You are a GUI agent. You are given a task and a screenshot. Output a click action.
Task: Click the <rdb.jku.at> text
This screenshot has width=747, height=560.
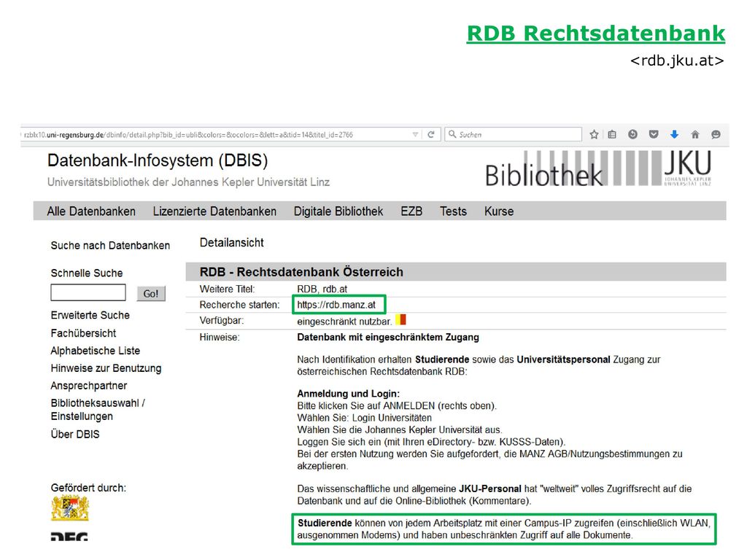677,61
